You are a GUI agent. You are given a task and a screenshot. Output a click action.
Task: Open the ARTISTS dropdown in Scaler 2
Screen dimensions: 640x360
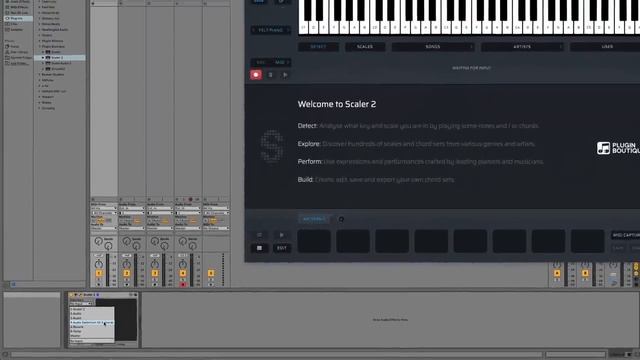522,47
